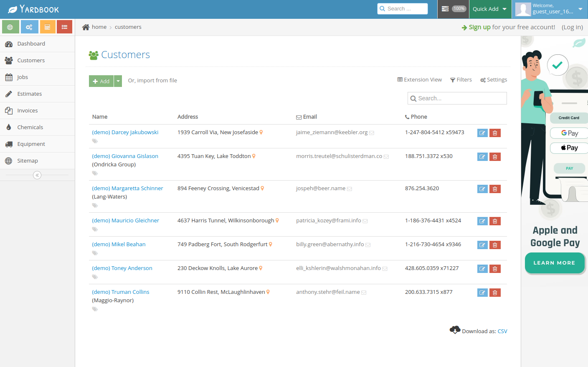588x367 pixels.
Task: Download the customer list as CSV
Action: tap(502, 331)
